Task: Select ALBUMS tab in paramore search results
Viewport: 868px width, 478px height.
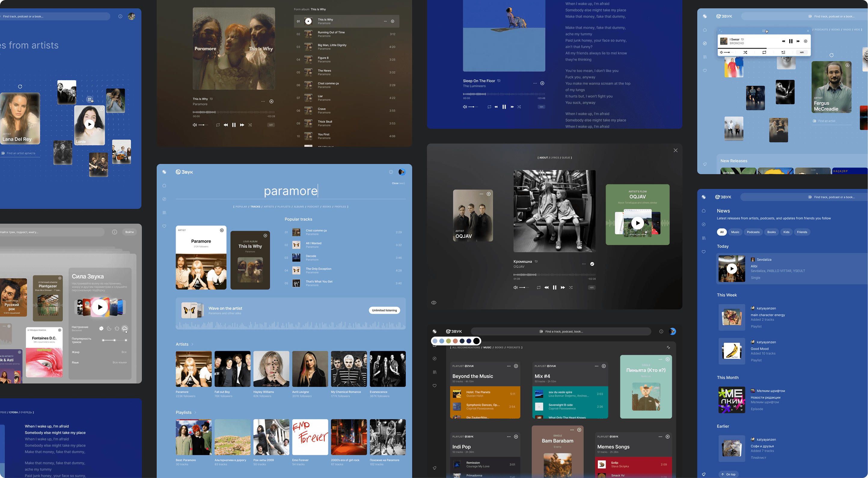Action: (x=298, y=207)
